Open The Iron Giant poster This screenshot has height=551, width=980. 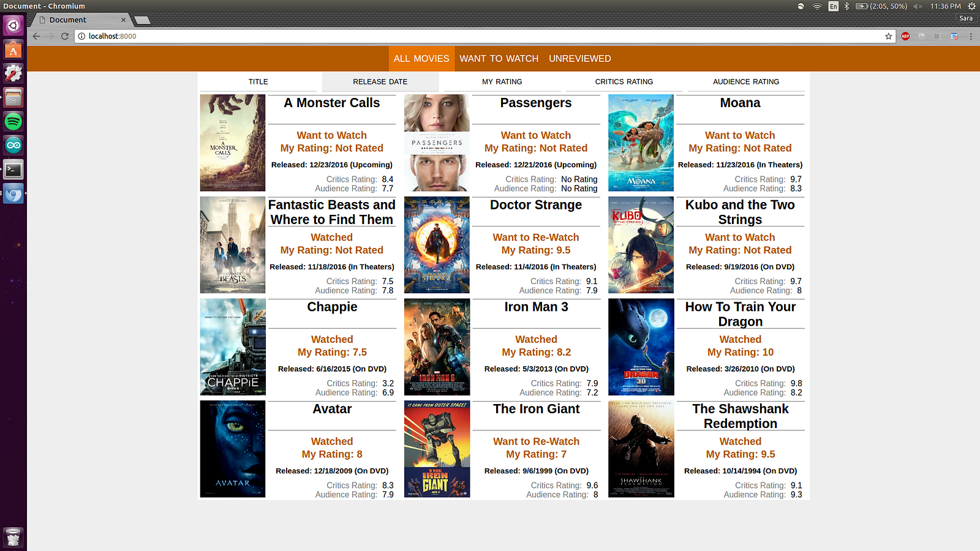(437, 449)
